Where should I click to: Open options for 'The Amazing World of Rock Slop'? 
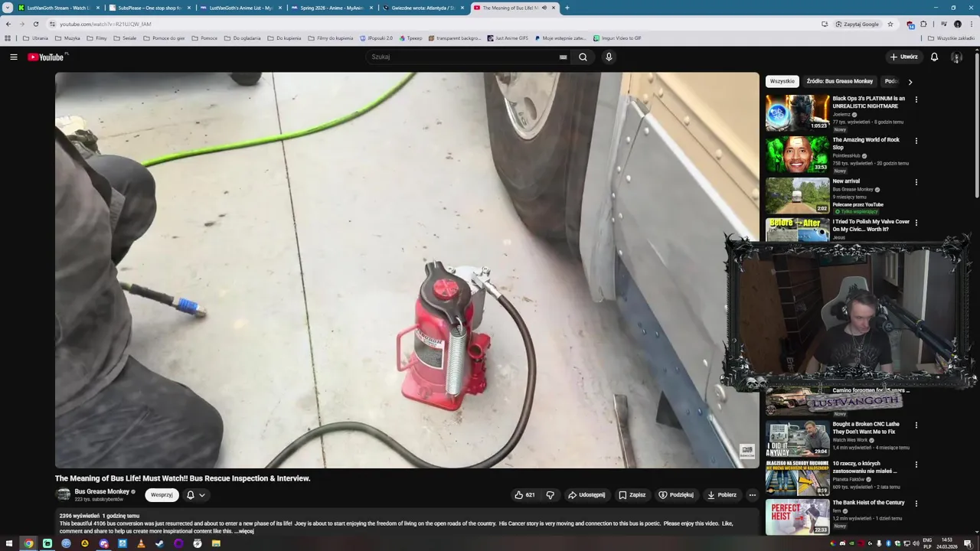916,141
